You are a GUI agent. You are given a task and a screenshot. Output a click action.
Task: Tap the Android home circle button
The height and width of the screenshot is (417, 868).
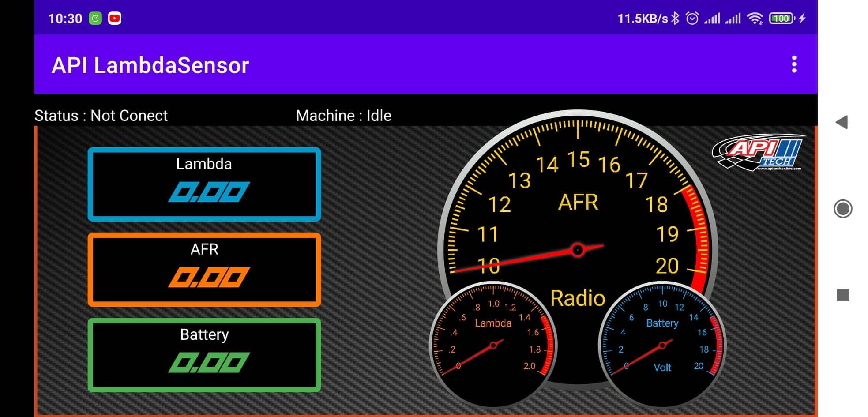pyautogui.click(x=842, y=209)
